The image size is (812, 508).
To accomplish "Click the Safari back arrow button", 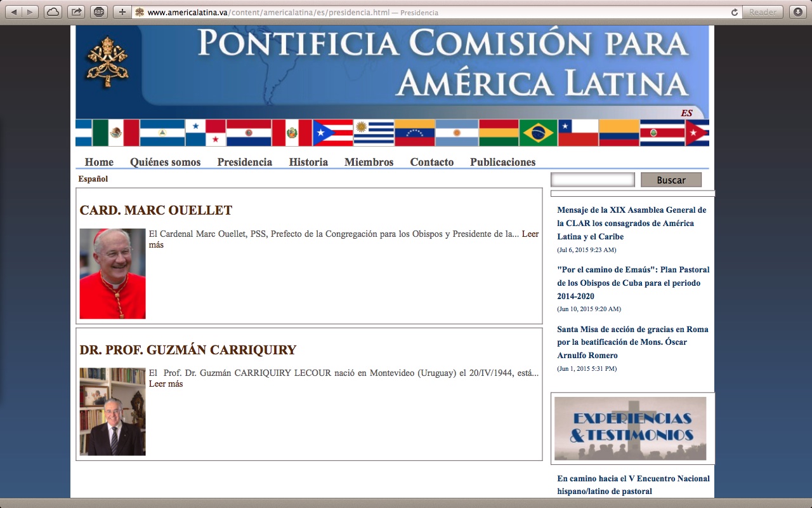I will (15, 12).
